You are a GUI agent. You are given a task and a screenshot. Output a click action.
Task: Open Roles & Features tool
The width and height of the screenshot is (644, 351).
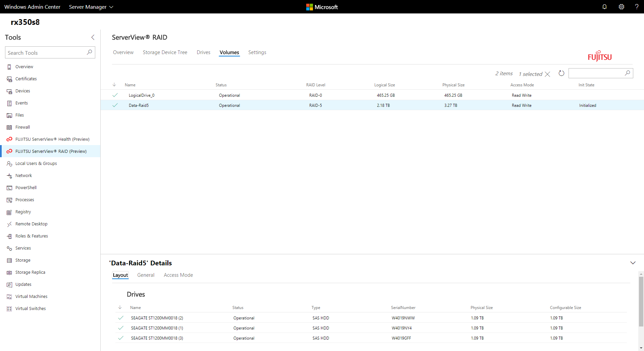(x=50, y=236)
